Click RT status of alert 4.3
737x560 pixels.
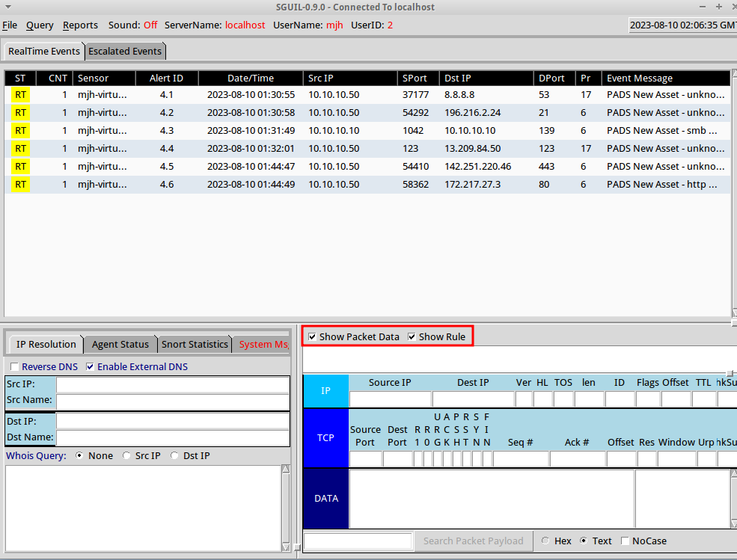click(x=20, y=131)
